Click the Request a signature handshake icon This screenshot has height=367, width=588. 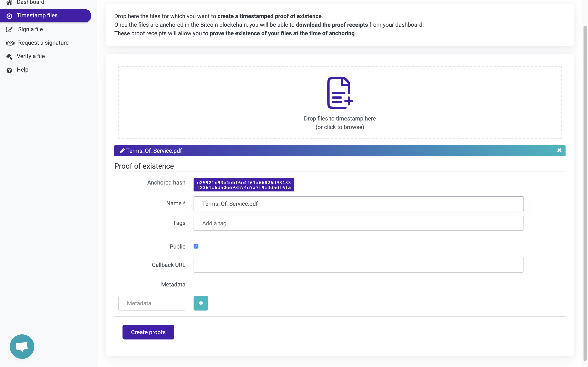click(x=10, y=43)
